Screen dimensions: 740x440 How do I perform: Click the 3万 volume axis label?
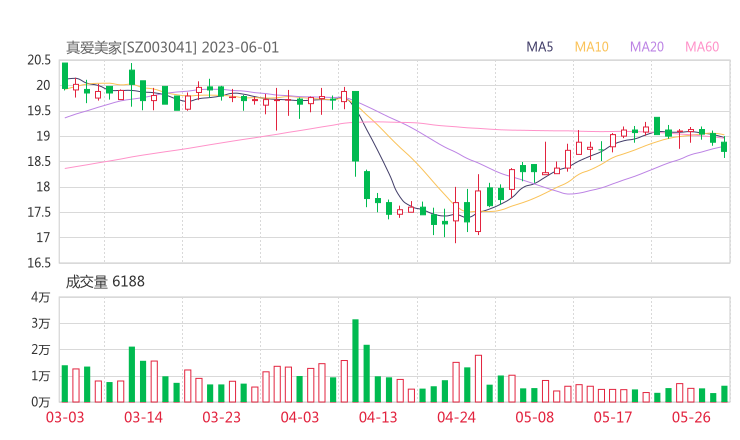(x=41, y=323)
